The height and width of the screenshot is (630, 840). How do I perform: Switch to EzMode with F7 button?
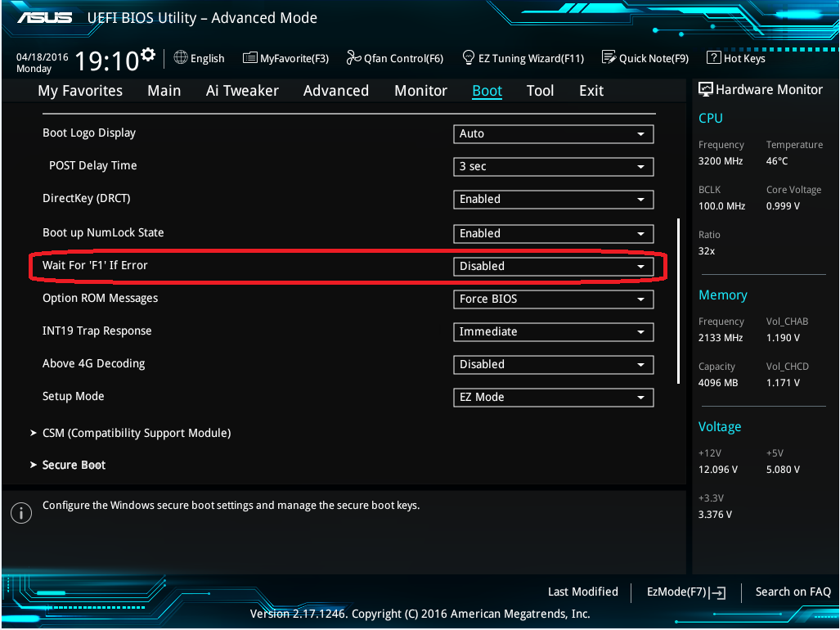coord(685,592)
